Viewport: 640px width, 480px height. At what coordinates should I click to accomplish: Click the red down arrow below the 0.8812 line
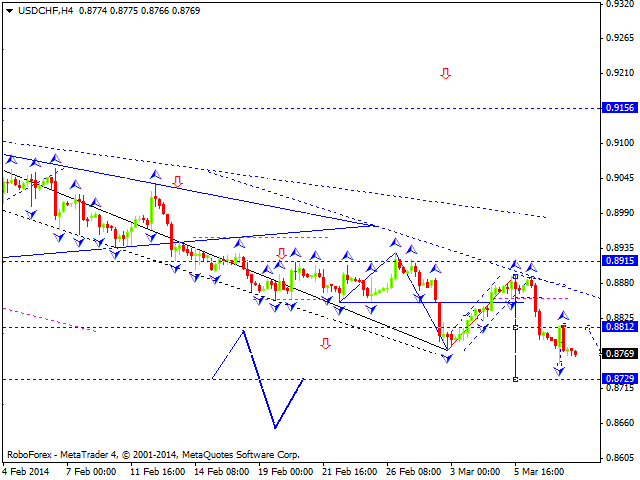click(x=326, y=344)
